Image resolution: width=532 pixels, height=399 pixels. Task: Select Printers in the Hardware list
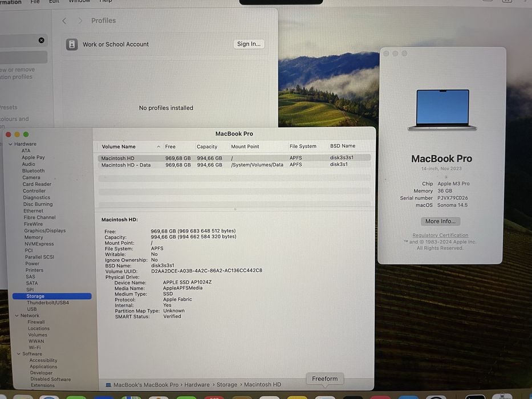click(x=34, y=270)
